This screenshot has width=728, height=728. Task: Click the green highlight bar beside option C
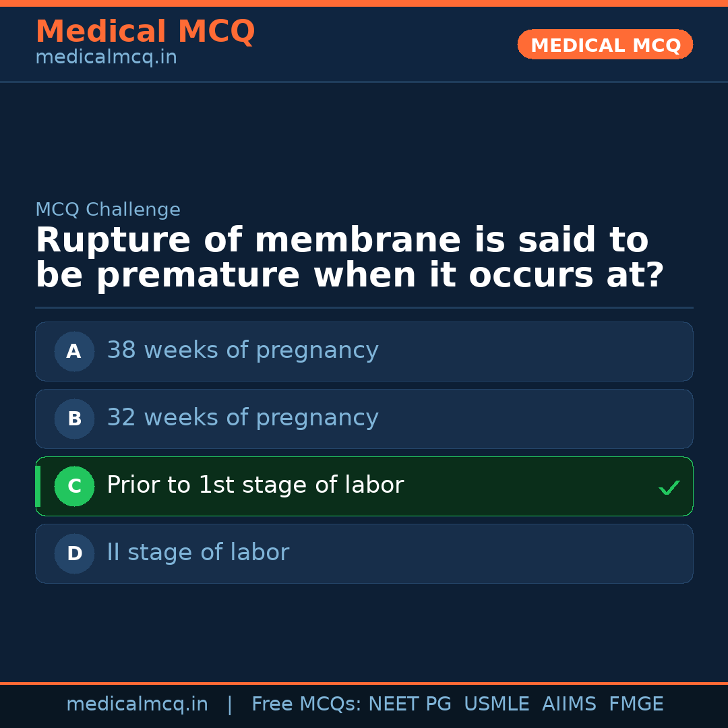tap(37, 486)
